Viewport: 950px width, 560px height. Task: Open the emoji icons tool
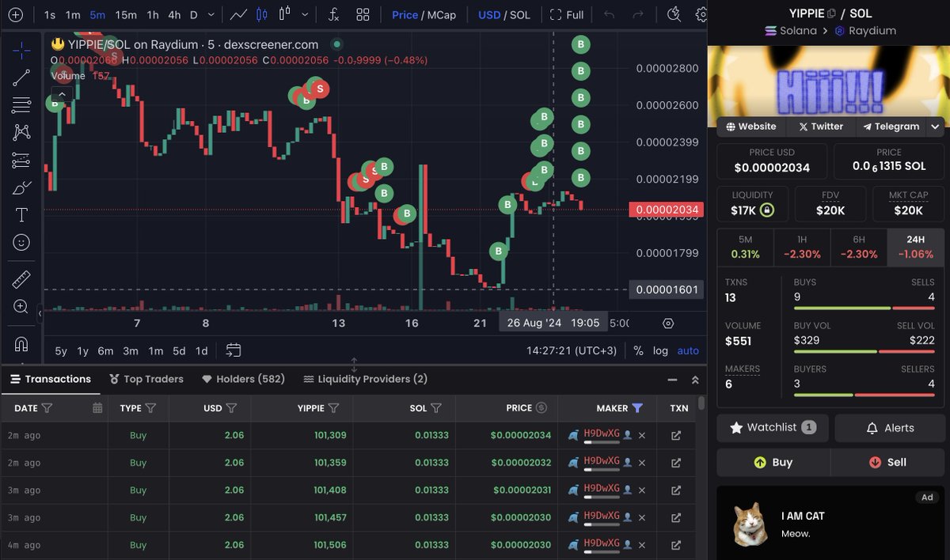coord(21,242)
